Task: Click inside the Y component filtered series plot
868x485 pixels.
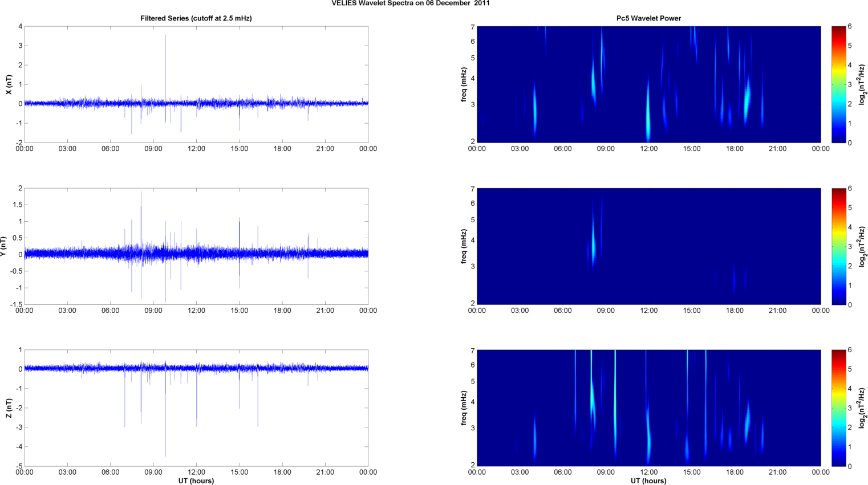Action: tap(196, 246)
